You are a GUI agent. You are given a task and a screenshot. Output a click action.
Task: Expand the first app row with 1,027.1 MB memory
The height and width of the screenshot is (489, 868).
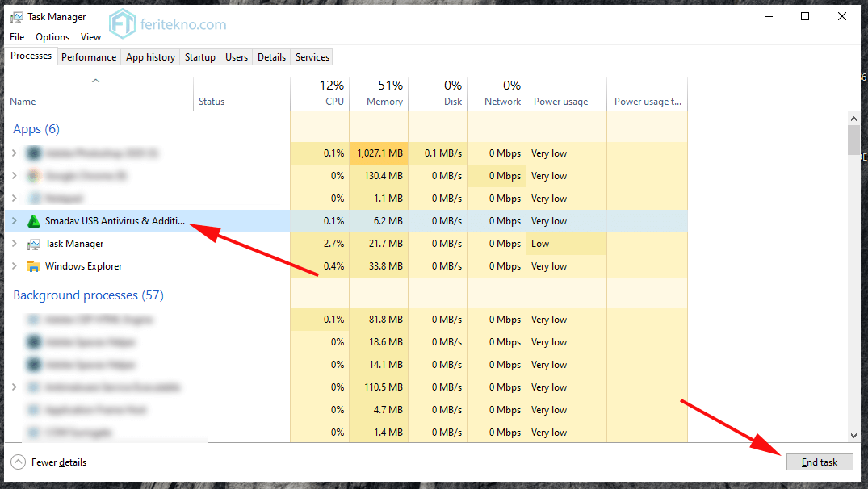click(15, 153)
